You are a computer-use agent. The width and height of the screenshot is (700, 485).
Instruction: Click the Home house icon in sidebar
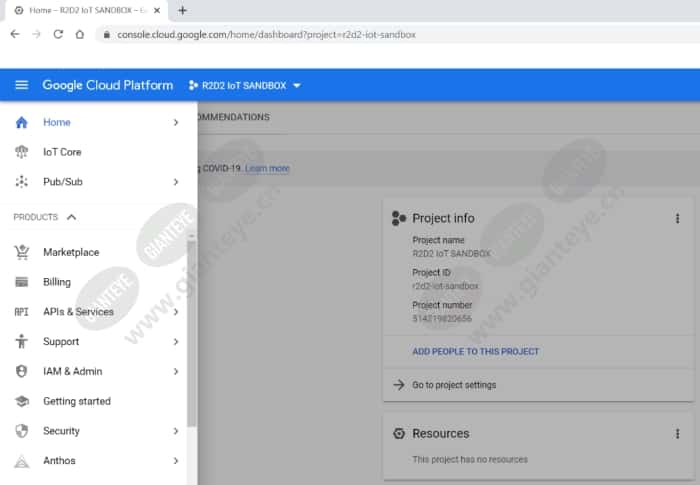[21, 122]
